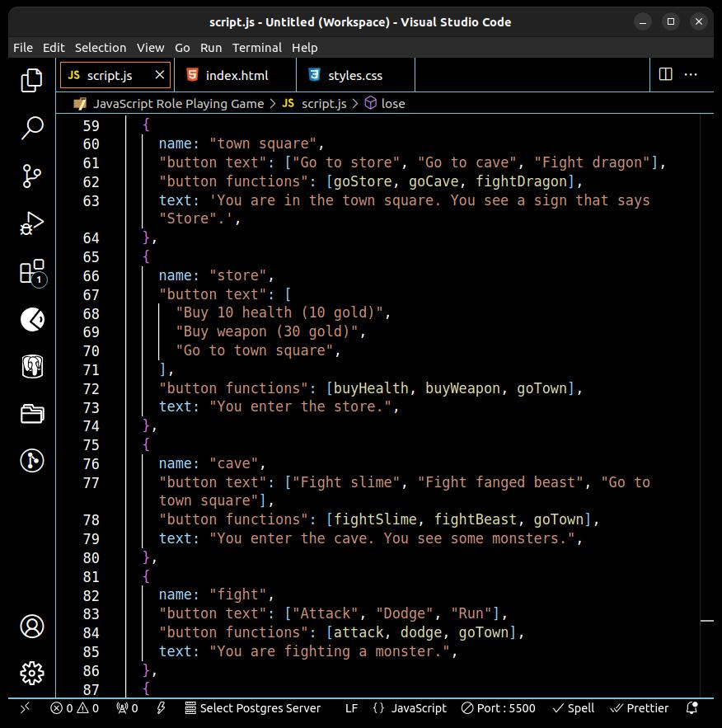Click "You enter the store." string
Viewport: 722px width, 728px height.
coord(300,406)
